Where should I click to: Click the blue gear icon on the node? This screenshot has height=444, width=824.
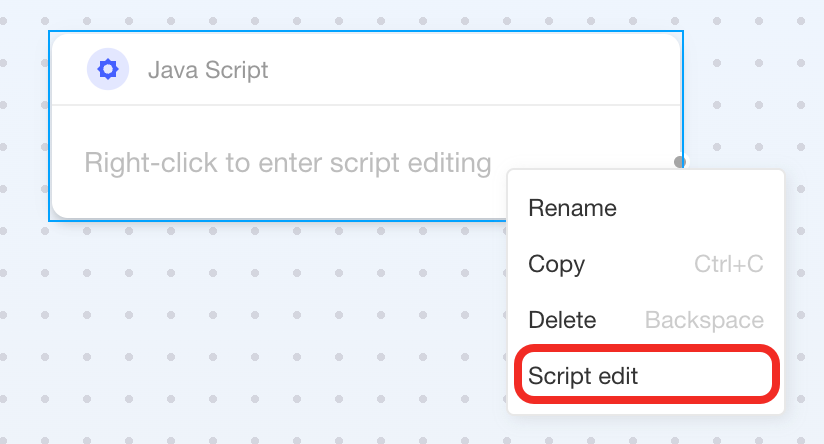(x=108, y=70)
